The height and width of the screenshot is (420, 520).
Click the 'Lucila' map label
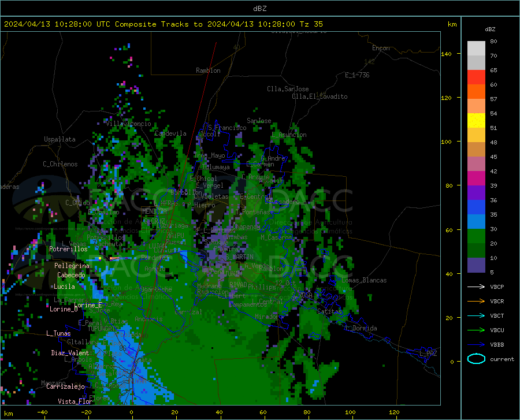point(64,287)
